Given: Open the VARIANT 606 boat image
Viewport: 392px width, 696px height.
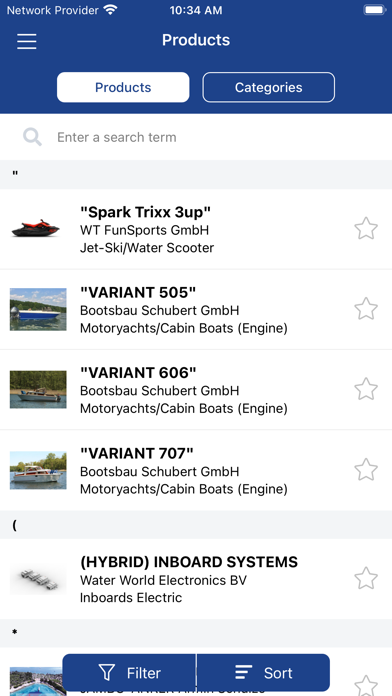Looking at the screenshot, I should point(38,389).
